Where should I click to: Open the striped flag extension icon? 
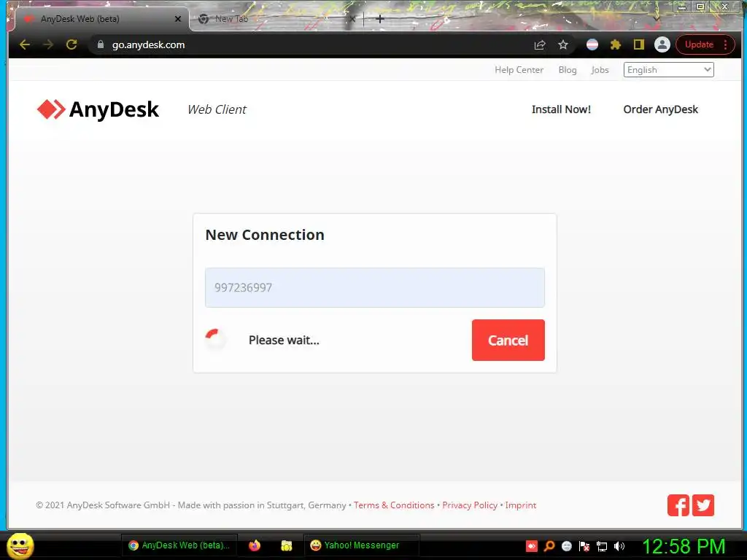(x=592, y=44)
